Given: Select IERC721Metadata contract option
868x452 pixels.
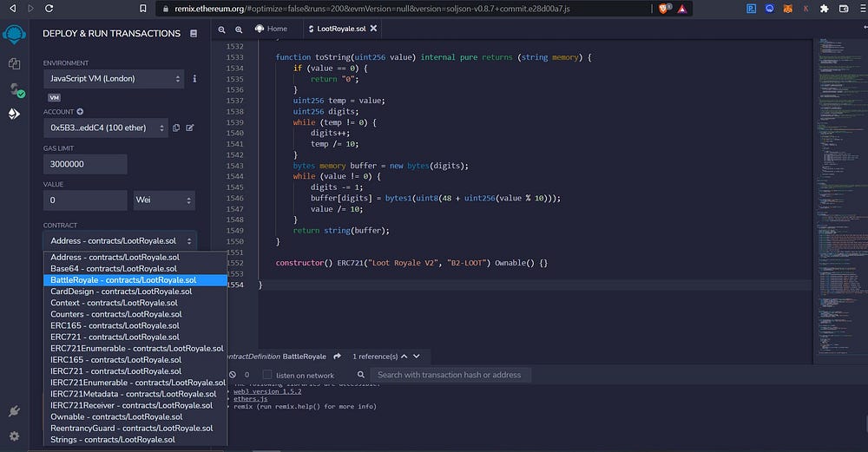Looking at the screenshot, I should [x=135, y=394].
